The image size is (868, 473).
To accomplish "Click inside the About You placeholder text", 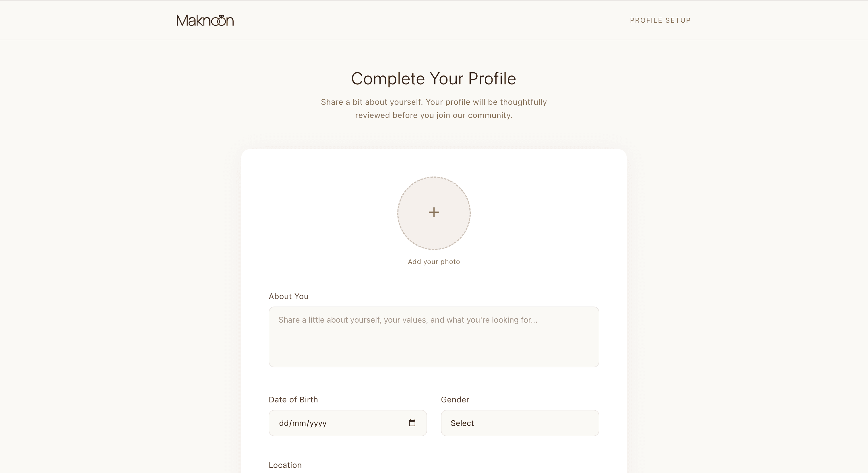I will [408, 320].
